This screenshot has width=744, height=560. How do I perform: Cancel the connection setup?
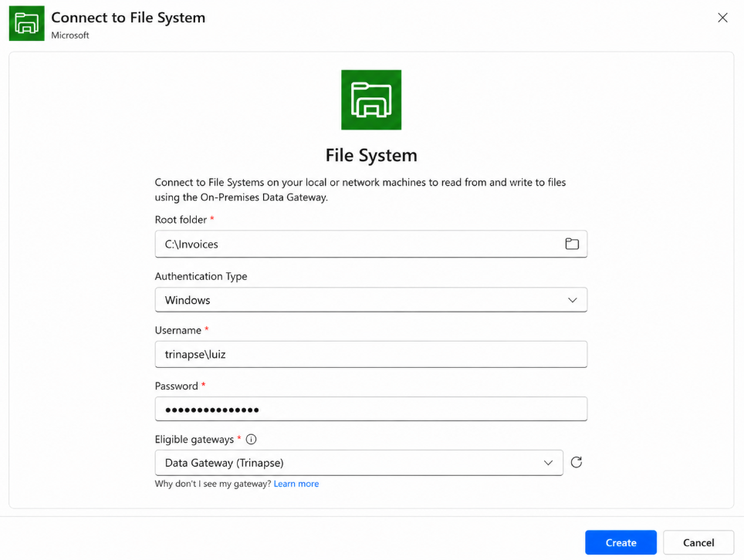click(x=698, y=542)
